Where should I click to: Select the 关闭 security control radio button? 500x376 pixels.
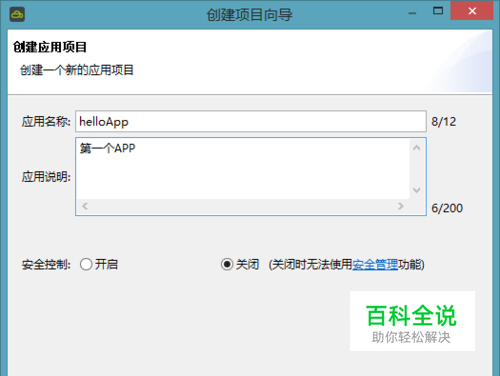[x=227, y=265]
